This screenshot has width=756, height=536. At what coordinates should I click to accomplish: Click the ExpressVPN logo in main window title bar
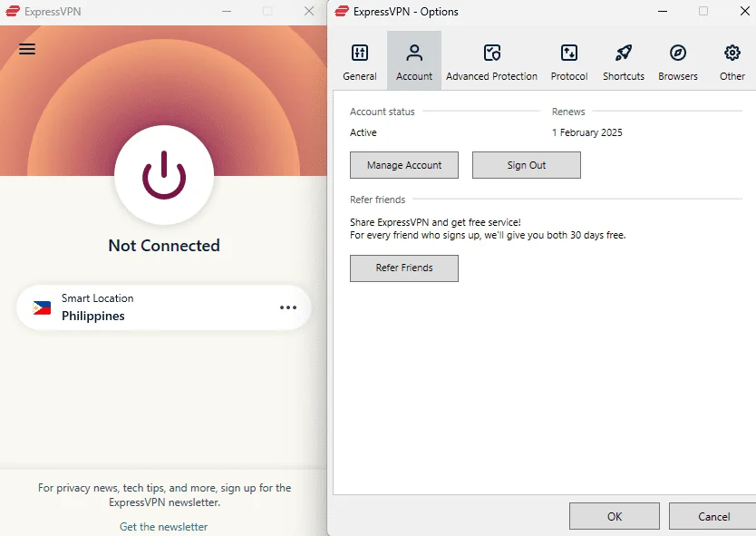[x=13, y=11]
